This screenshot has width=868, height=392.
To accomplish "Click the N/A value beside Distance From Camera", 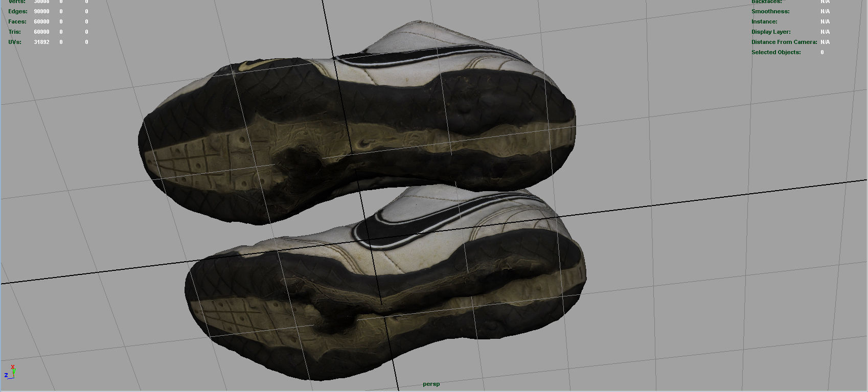I will pos(825,42).
